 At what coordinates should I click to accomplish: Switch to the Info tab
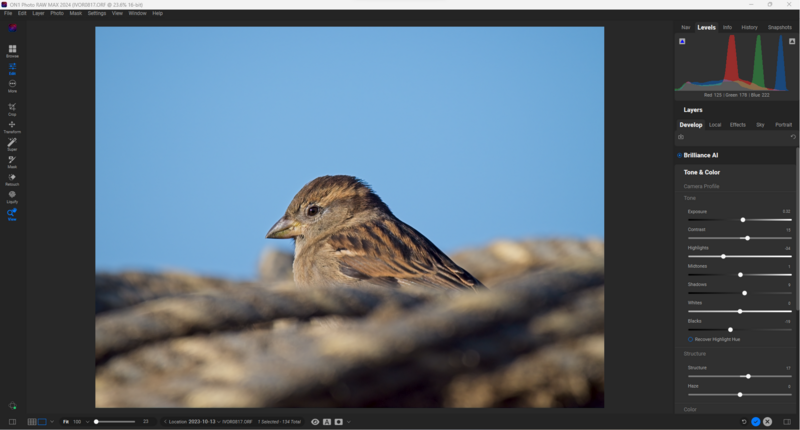click(727, 28)
